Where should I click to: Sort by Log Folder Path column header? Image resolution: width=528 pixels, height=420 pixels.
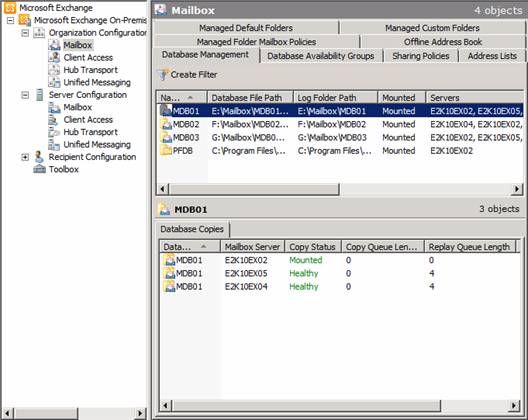pyautogui.click(x=335, y=98)
